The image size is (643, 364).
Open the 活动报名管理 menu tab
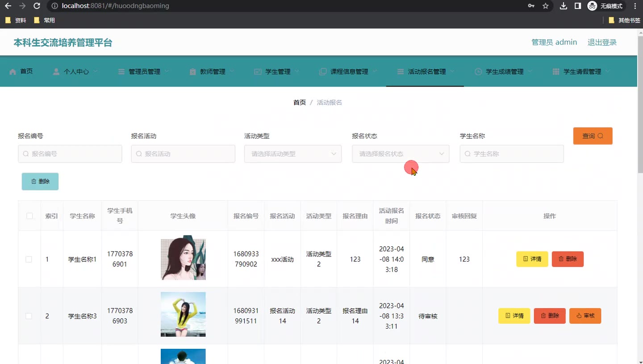[x=426, y=71]
